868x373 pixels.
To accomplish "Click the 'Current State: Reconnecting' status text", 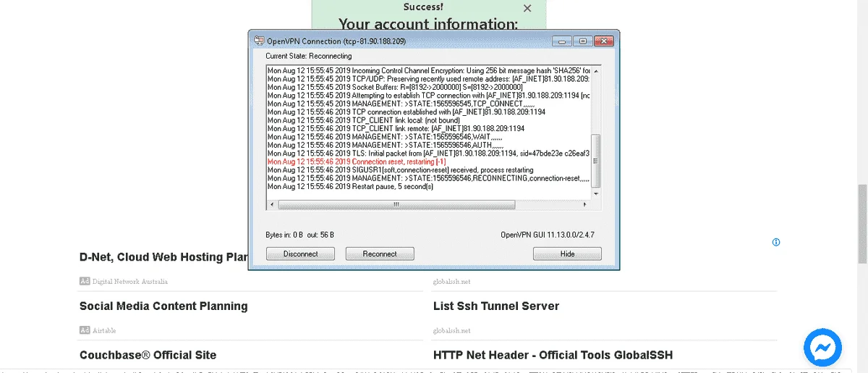I will point(308,56).
